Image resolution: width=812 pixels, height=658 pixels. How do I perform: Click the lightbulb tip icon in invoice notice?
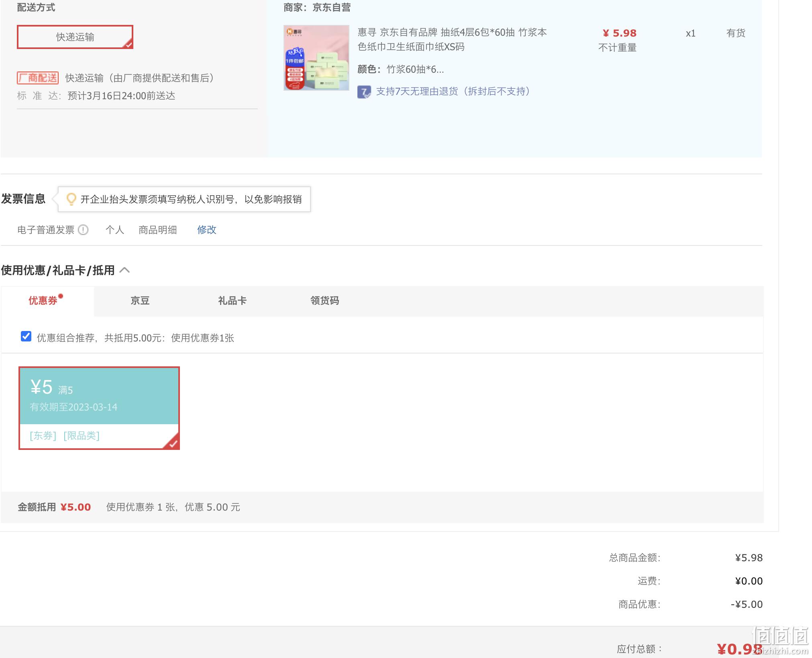[x=71, y=199]
